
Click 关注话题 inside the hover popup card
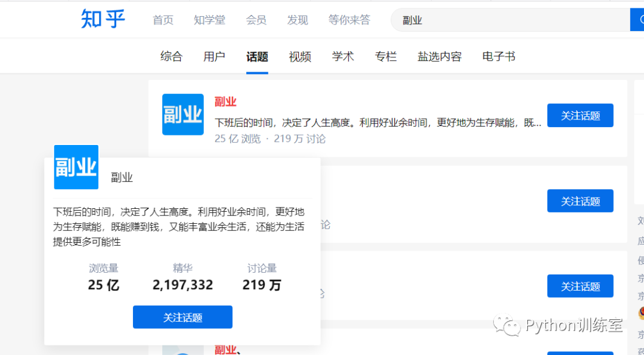(183, 317)
